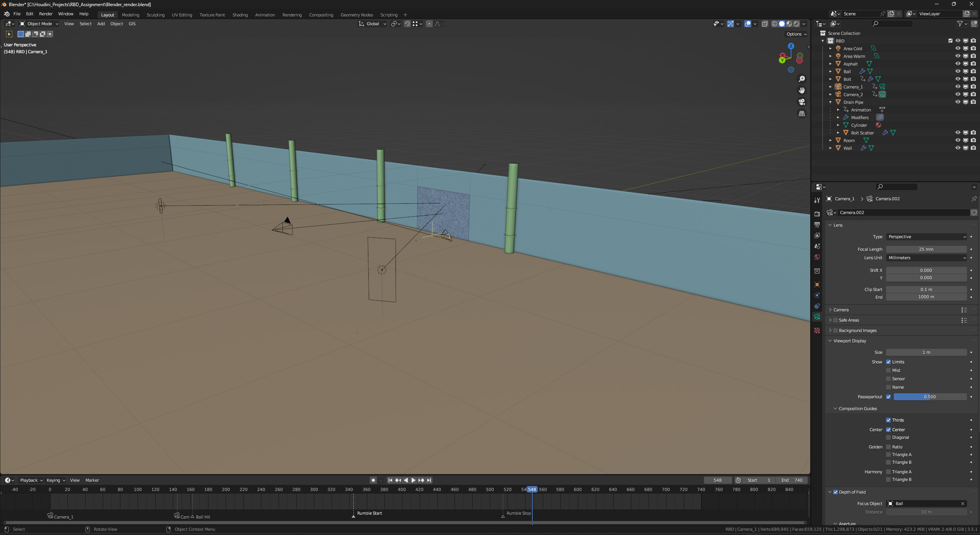This screenshot has height=535, width=980.
Task: Select the Texture properties tab
Action: [817, 330]
